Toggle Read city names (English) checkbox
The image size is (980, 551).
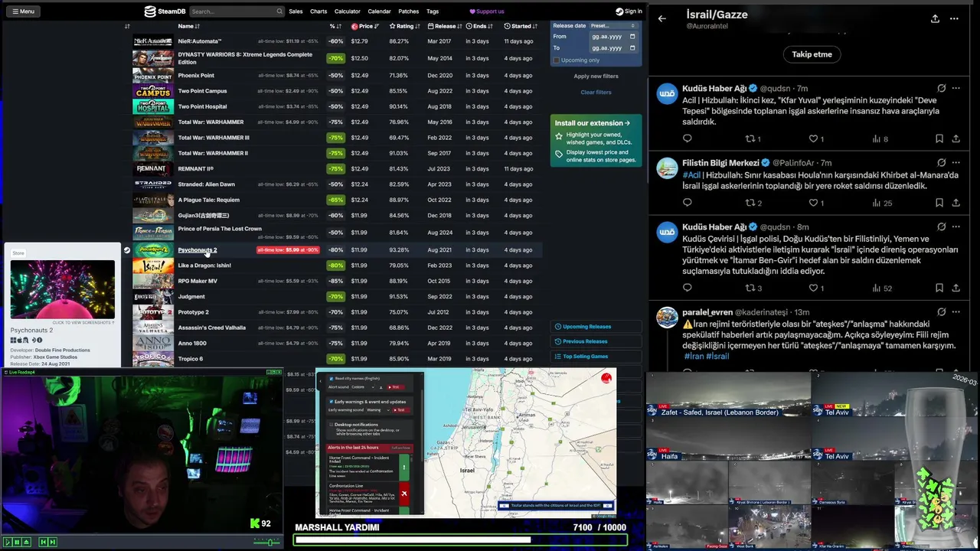pyautogui.click(x=331, y=378)
